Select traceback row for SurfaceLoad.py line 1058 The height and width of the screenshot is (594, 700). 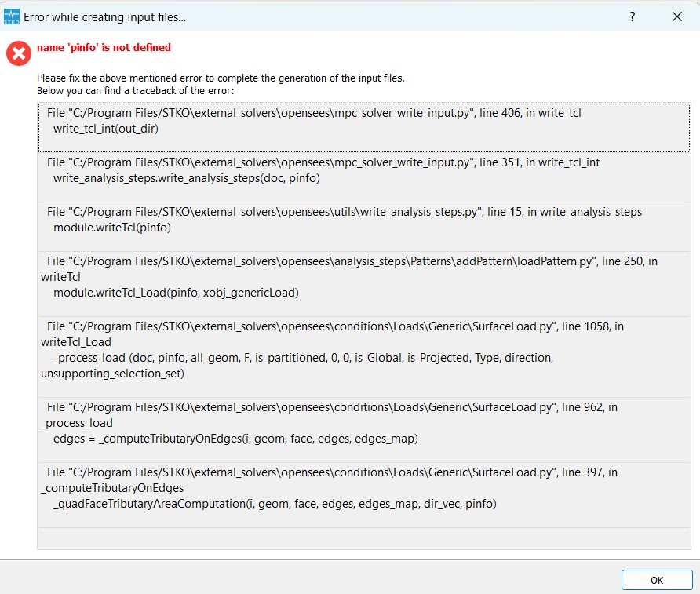[x=364, y=357]
